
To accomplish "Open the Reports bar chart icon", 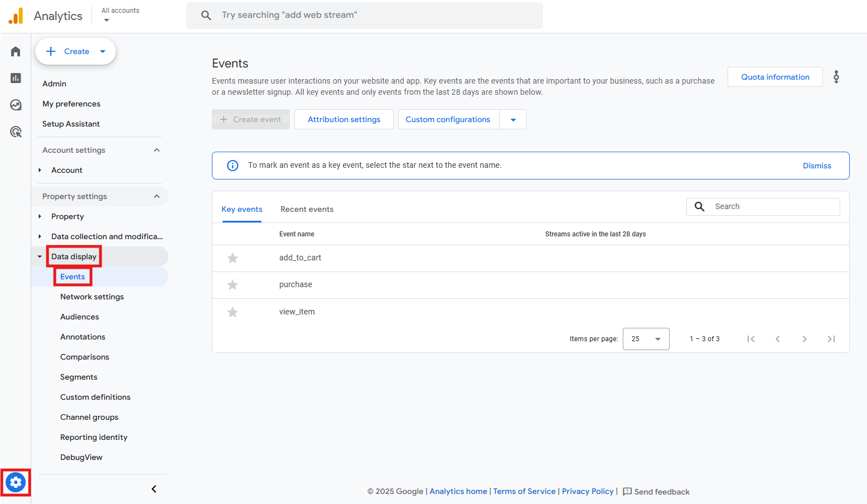I will click(16, 78).
